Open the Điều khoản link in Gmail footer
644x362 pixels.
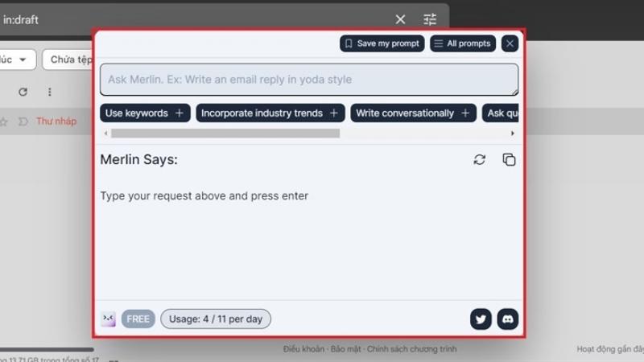pyautogui.click(x=303, y=349)
